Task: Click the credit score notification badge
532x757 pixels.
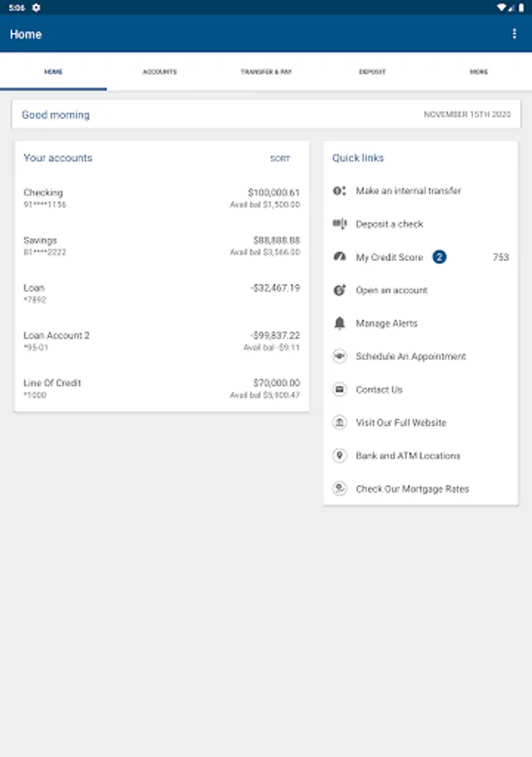Action: pyautogui.click(x=440, y=257)
